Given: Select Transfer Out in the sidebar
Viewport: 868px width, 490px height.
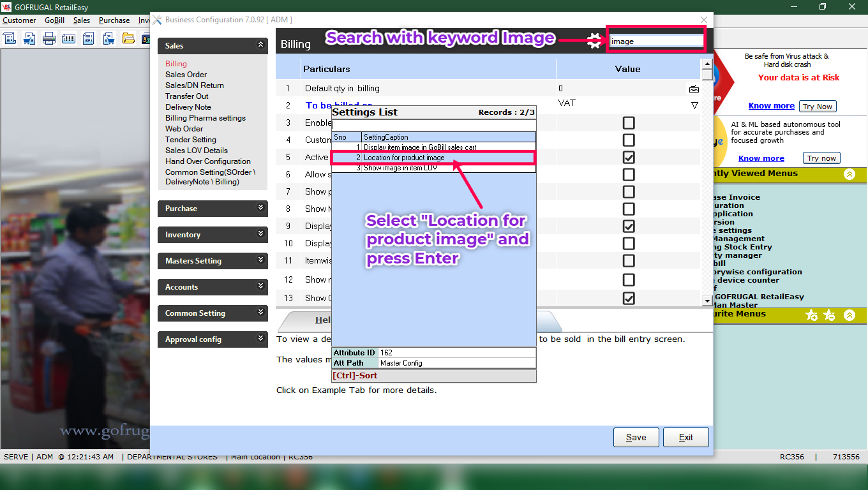Looking at the screenshot, I should click(x=187, y=96).
